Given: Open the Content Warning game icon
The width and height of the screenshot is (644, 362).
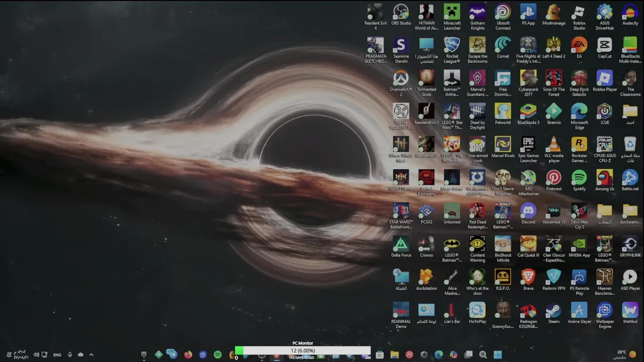Looking at the screenshot, I should [x=477, y=249].
